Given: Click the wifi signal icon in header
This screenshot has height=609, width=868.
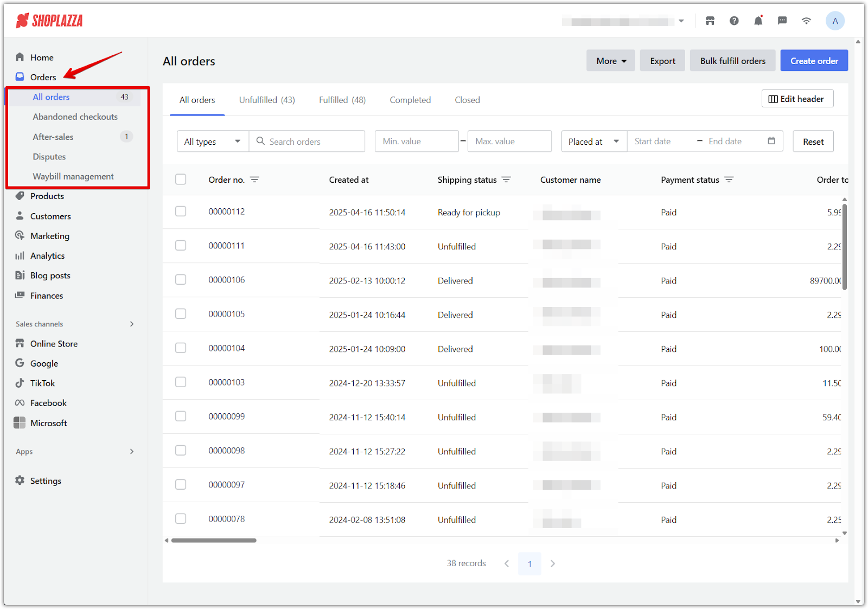Looking at the screenshot, I should [806, 21].
